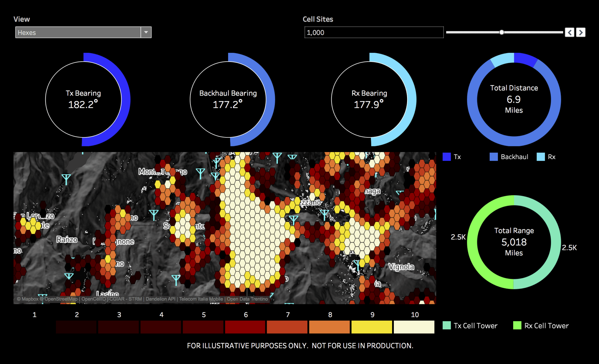Click the right stepper arrow beside the slider
599x364 pixels.
coord(581,32)
